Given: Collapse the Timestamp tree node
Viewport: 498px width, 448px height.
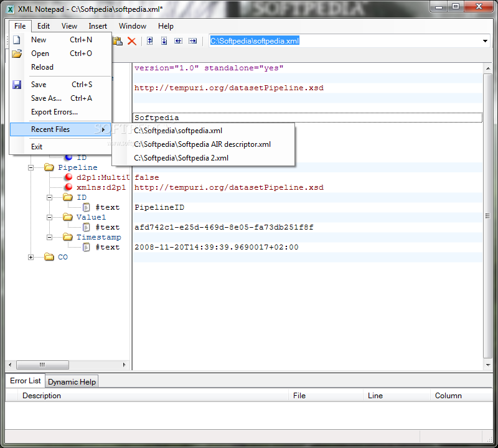Looking at the screenshot, I should 49,237.
